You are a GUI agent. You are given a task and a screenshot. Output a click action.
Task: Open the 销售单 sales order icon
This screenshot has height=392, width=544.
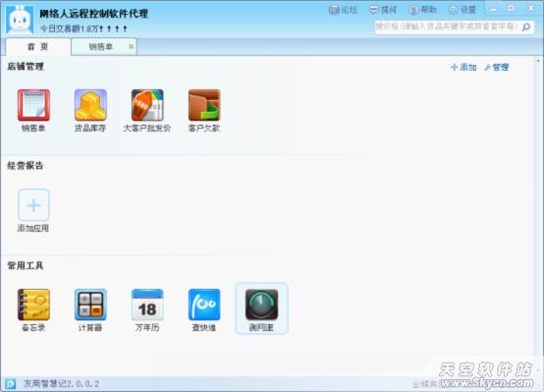pyautogui.click(x=33, y=105)
